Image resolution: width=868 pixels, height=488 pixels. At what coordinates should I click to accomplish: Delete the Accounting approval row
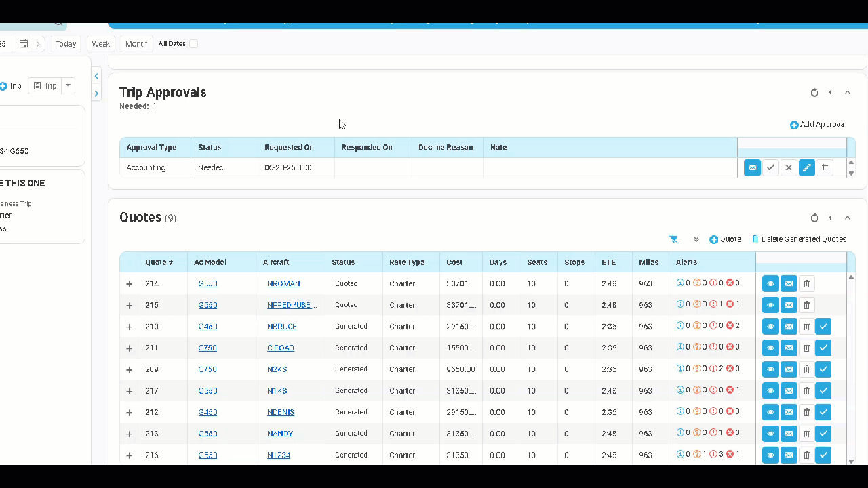pyautogui.click(x=825, y=167)
